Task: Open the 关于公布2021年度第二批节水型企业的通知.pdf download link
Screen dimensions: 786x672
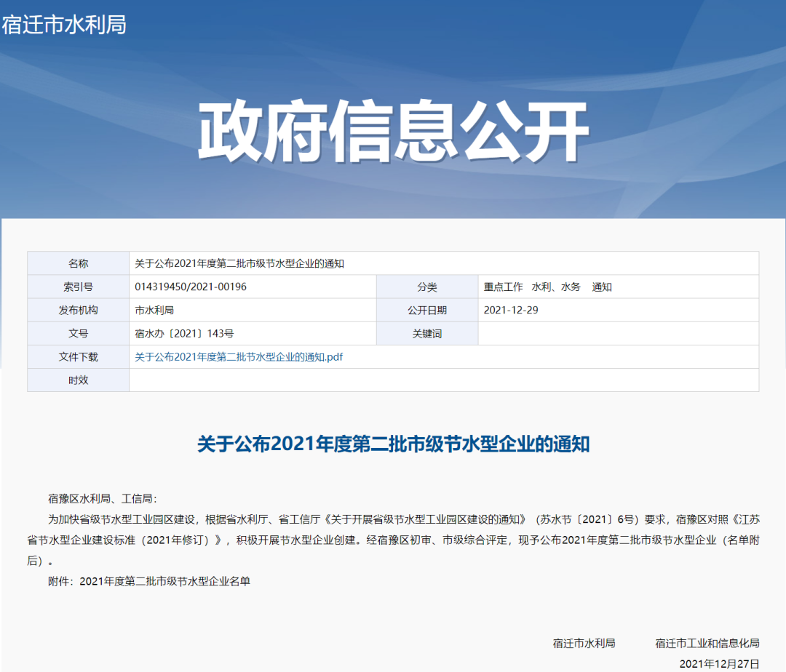Action: click(239, 357)
